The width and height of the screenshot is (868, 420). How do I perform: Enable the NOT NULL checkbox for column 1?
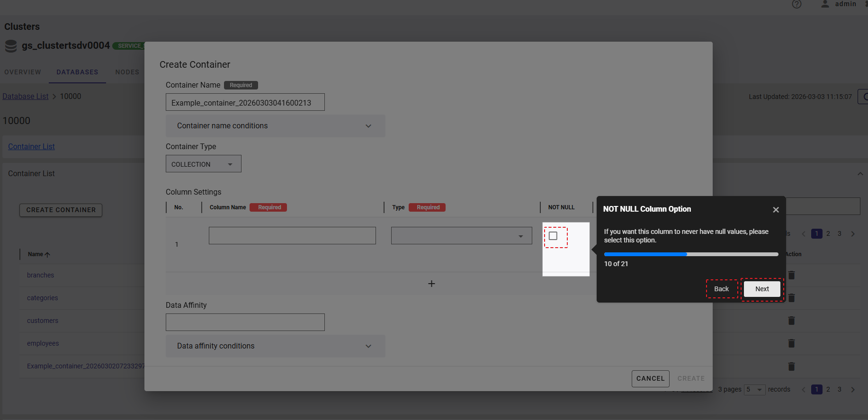[x=553, y=236]
